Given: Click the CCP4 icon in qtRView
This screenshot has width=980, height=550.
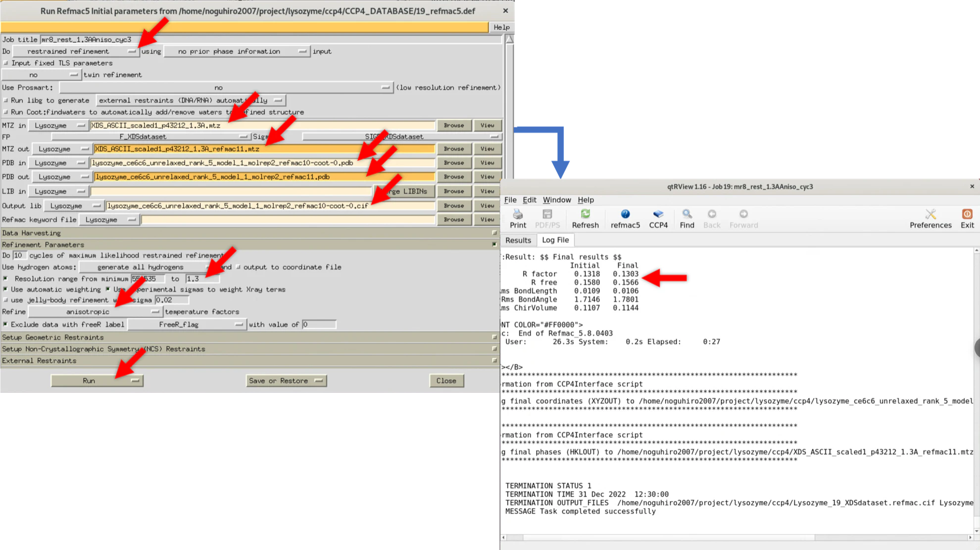Looking at the screenshot, I should tap(658, 218).
